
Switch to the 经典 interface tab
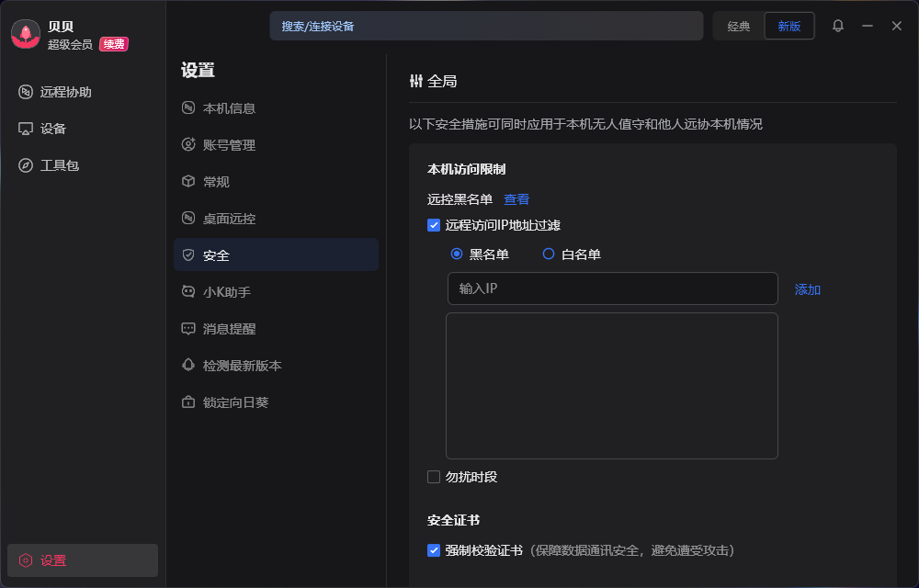738,26
